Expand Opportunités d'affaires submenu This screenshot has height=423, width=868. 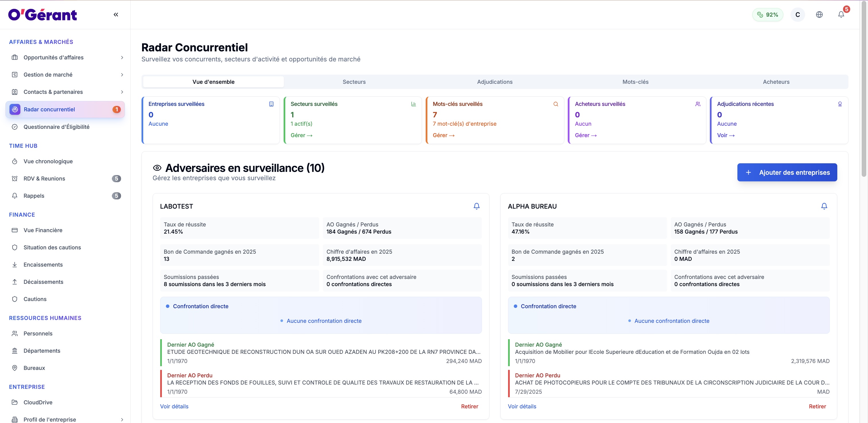pyautogui.click(x=122, y=58)
